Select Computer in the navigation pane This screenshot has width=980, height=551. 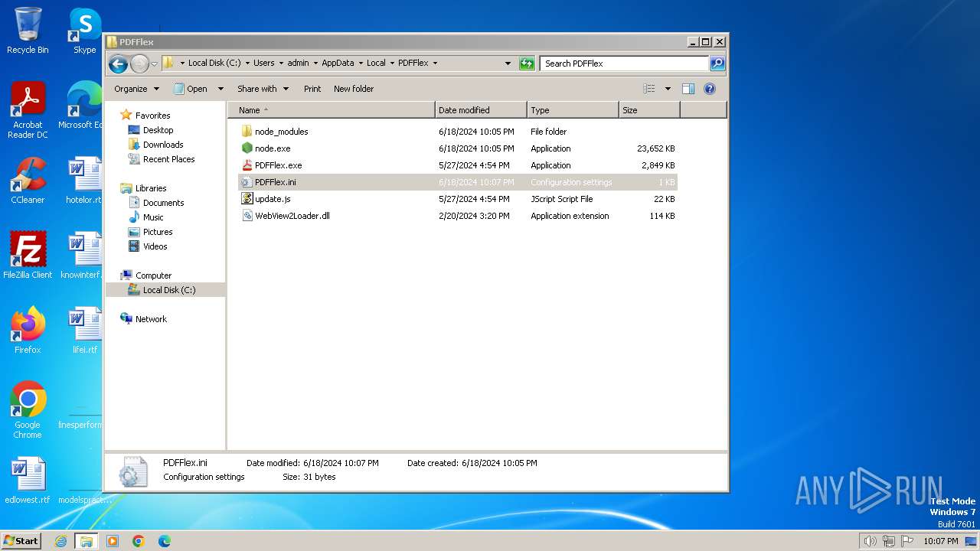click(153, 275)
